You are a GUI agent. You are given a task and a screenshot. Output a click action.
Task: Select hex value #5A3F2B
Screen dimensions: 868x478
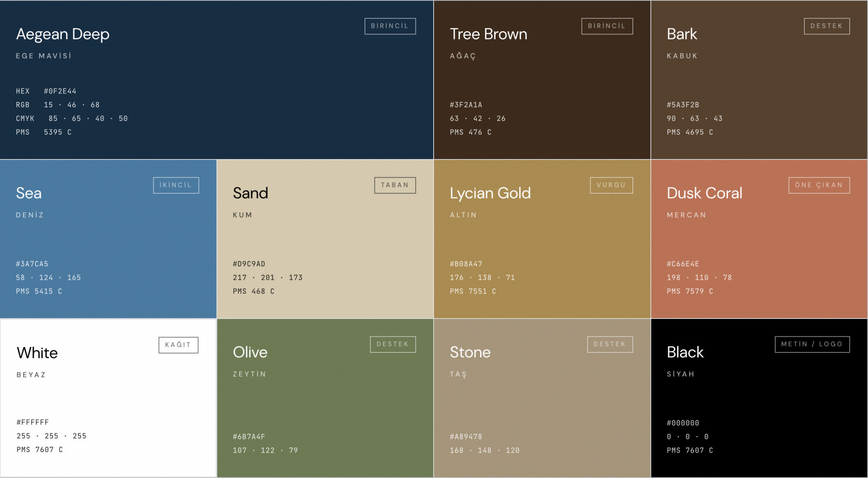pos(683,105)
